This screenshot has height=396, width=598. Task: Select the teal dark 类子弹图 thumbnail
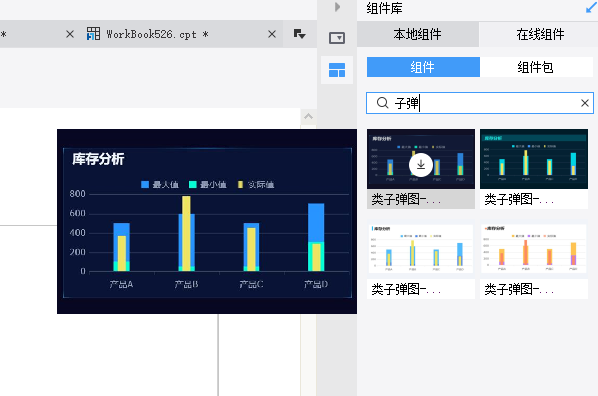[x=534, y=159]
